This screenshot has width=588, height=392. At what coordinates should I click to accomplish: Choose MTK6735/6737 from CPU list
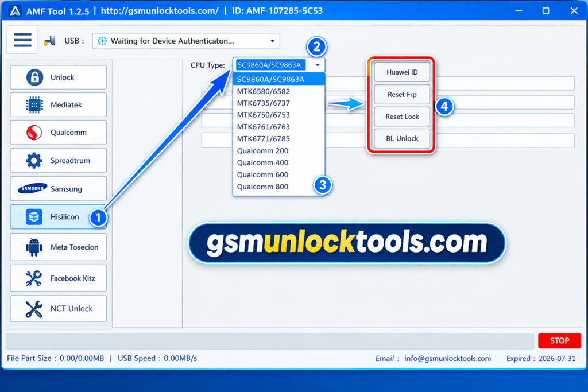[278, 103]
